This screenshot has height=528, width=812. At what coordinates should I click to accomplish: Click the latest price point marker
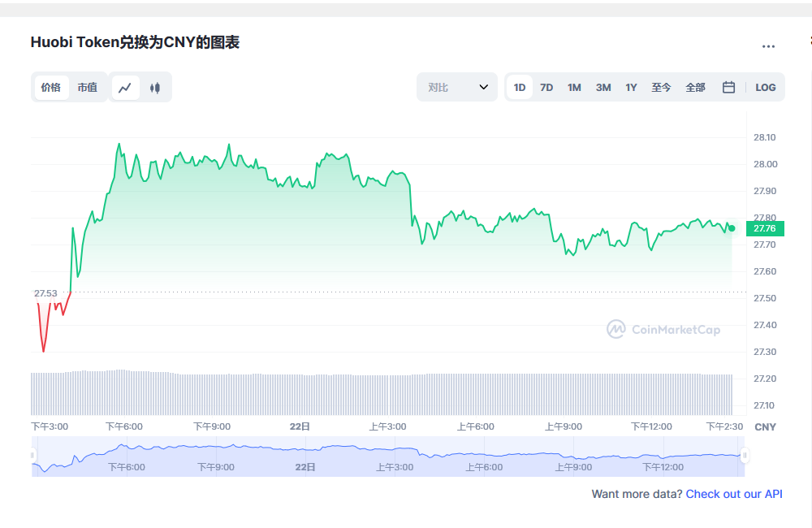click(730, 228)
